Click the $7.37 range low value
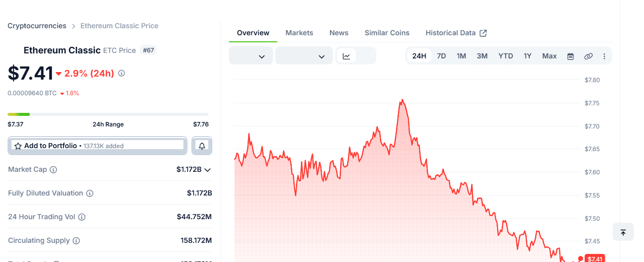Viewport: 644px width, 262px height. (x=16, y=124)
